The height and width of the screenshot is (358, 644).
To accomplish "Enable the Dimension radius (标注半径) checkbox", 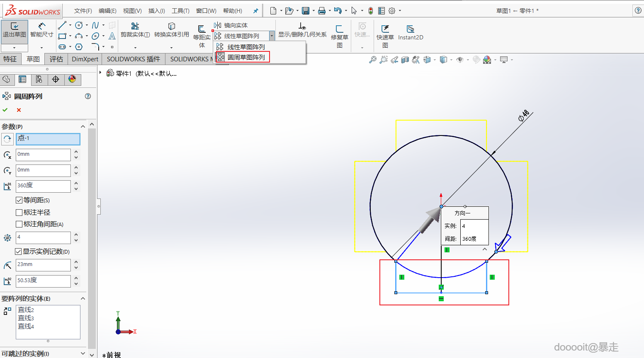I will pos(19,213).
